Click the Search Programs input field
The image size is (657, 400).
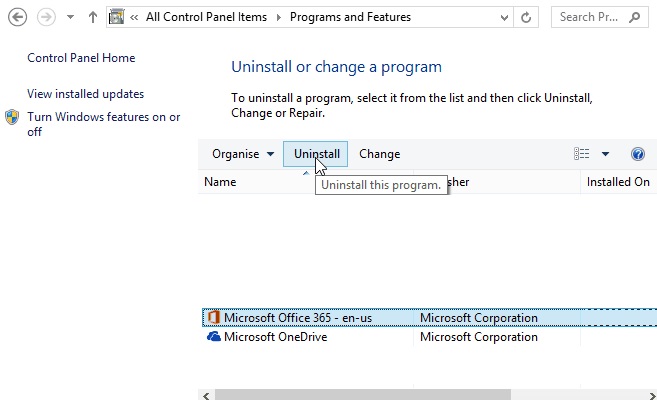tap(600, 17)
